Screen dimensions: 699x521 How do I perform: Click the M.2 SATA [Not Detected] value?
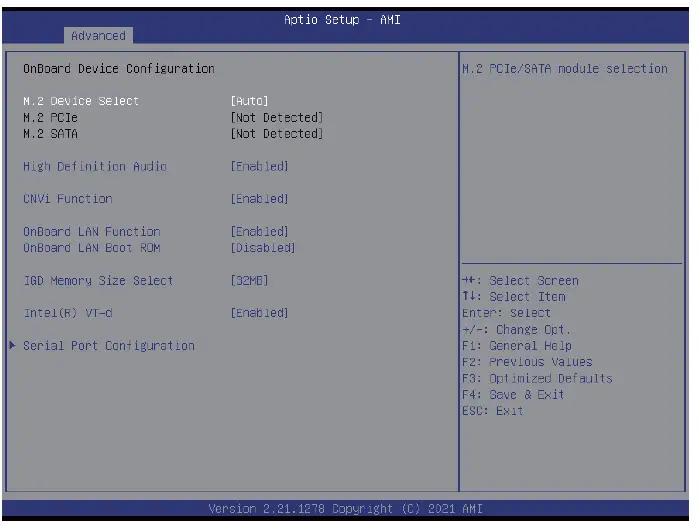pyautogui.click(x=276, y=134)
